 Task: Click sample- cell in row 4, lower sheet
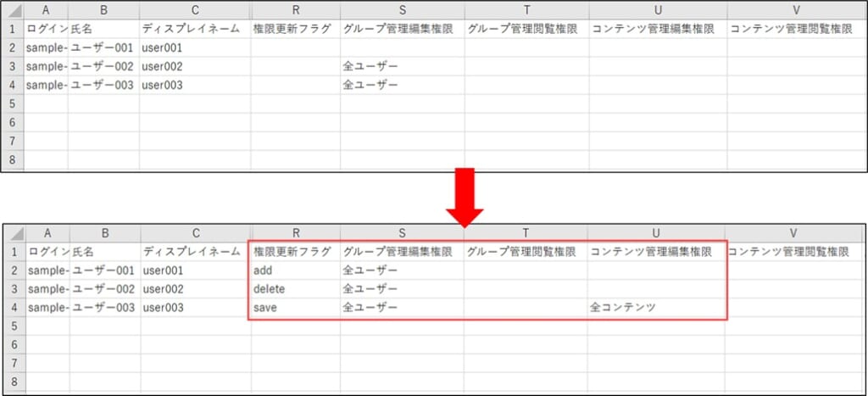pyautogui.click(x=47, y=307)
